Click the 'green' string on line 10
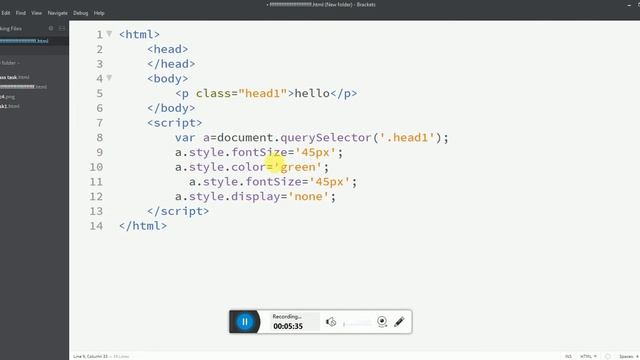This screenshot has height=360, width=640. [x=298, y=167]
